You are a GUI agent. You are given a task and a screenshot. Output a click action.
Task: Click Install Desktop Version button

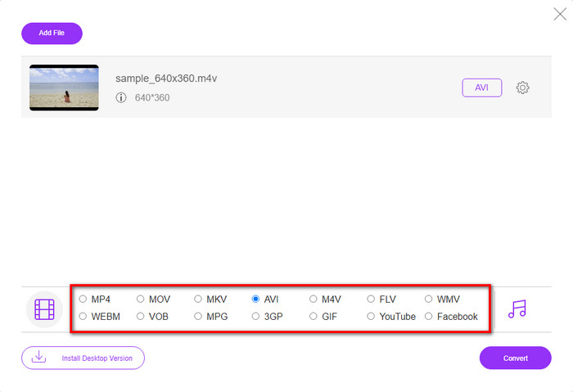pos(83,358)
